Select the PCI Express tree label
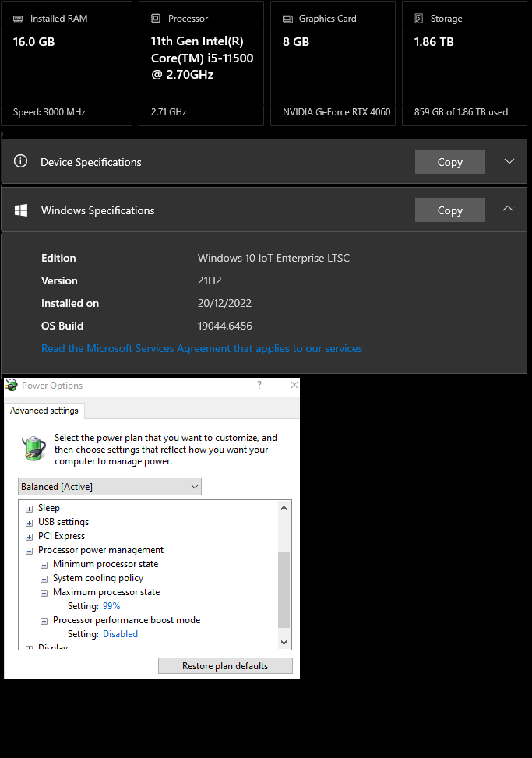Screen dimensions: 532x758 [62, 536]
